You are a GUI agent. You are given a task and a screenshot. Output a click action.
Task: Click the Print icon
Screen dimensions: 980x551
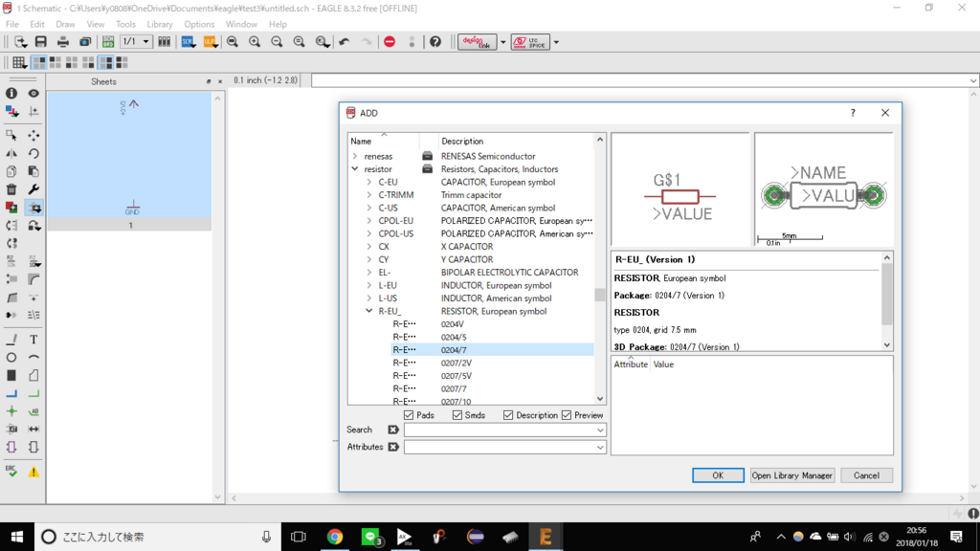tap(62, 42)
